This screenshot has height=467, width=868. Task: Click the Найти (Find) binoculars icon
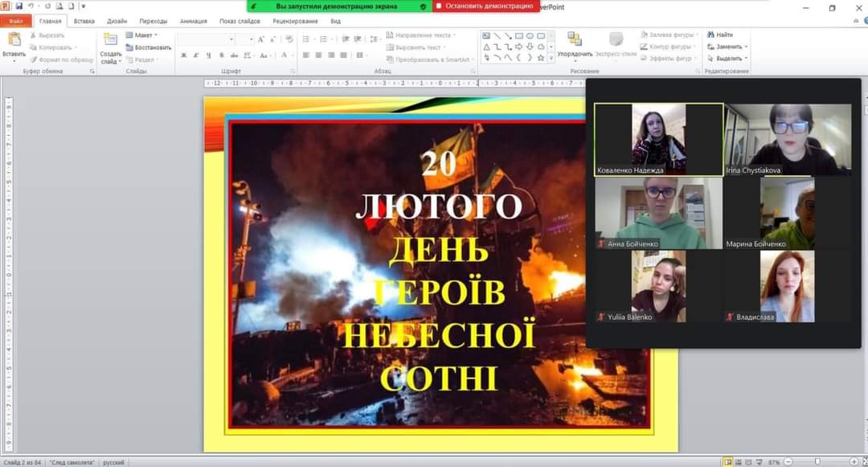(711, 35)
